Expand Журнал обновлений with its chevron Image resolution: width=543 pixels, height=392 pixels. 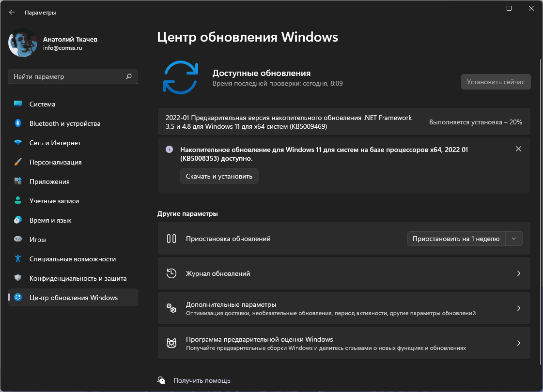point(518,273)
